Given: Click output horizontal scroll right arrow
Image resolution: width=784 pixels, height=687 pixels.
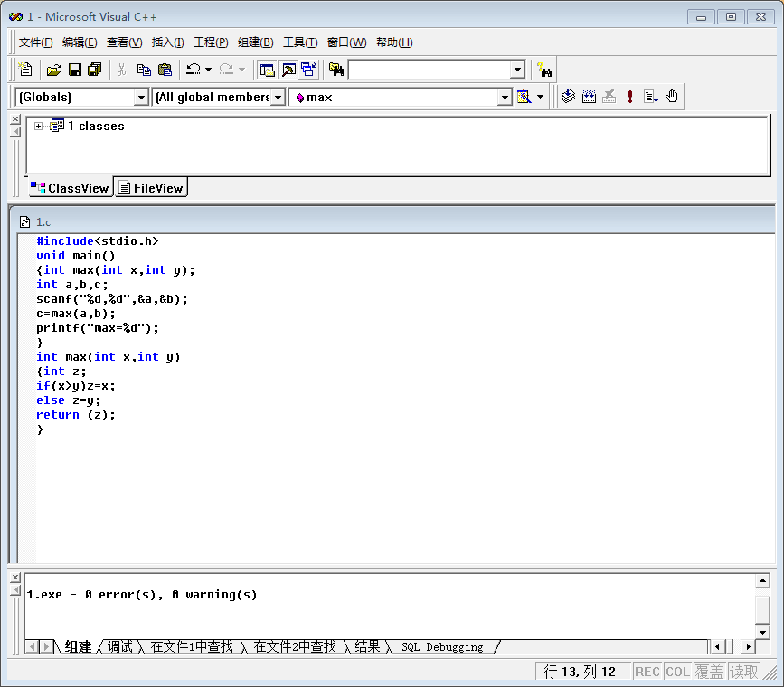Looking at the screenshot, I should [x=748, y=646].
